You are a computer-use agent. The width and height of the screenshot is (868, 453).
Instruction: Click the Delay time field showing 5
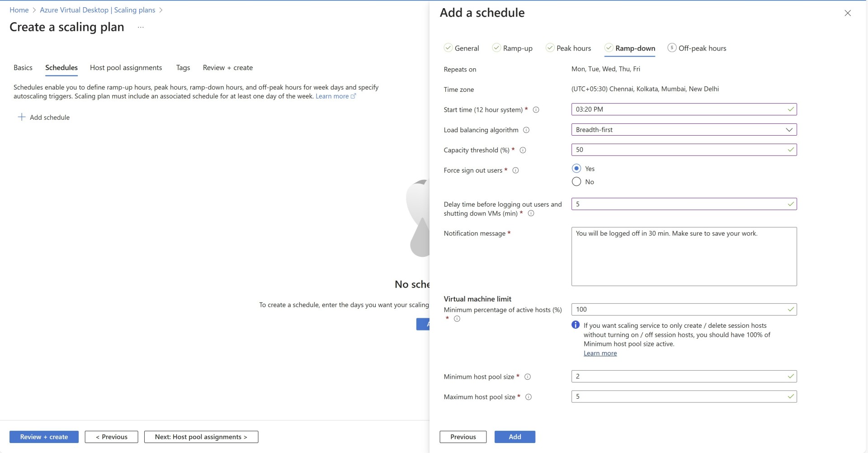coord(684,204)
